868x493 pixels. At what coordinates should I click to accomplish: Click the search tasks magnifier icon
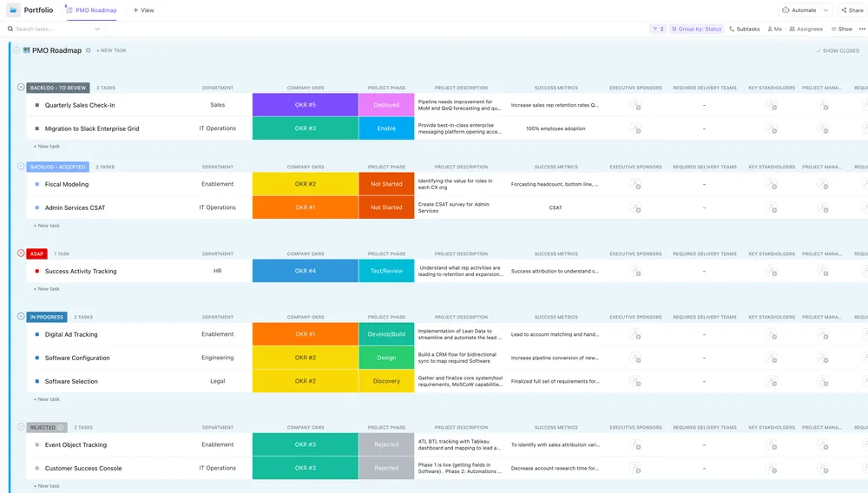10,29
